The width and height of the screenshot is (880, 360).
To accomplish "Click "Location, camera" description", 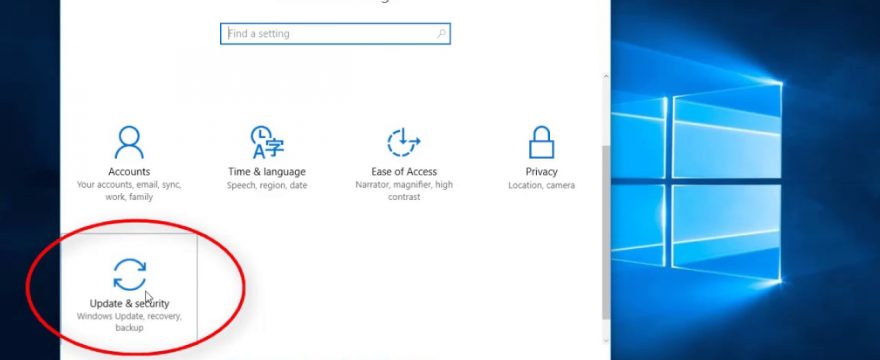I will pos(542,185).
